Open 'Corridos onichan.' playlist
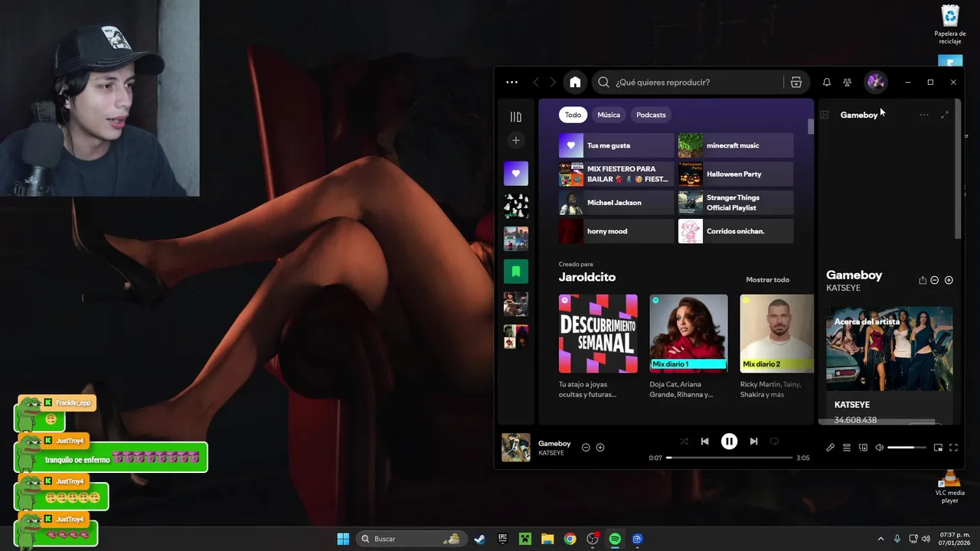 [x=736, y=231]
